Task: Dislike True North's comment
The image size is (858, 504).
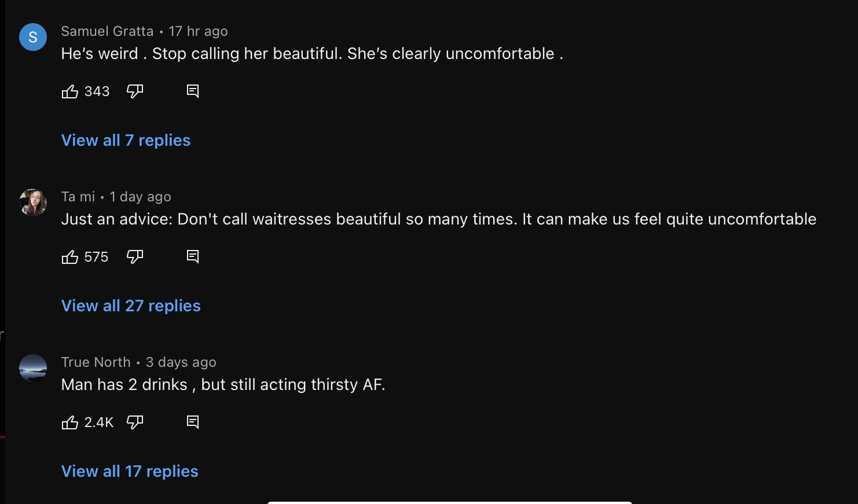Action: (135, 422)
